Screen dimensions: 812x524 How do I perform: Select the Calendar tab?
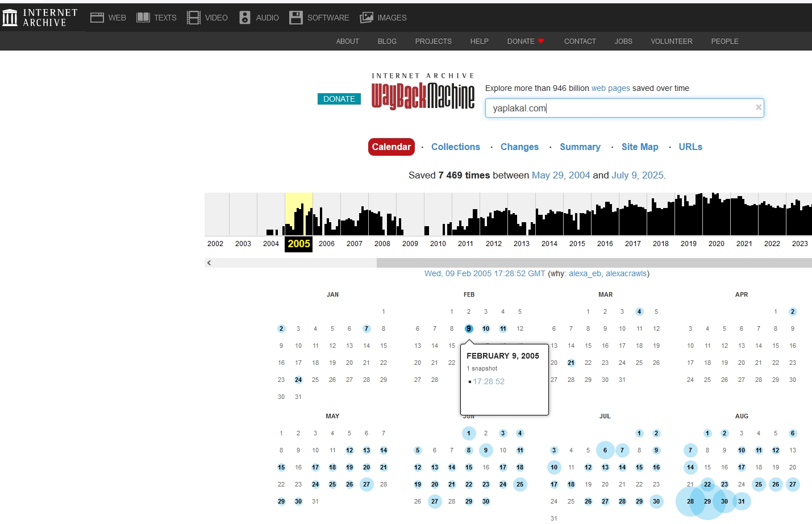(x=392, y=147)
